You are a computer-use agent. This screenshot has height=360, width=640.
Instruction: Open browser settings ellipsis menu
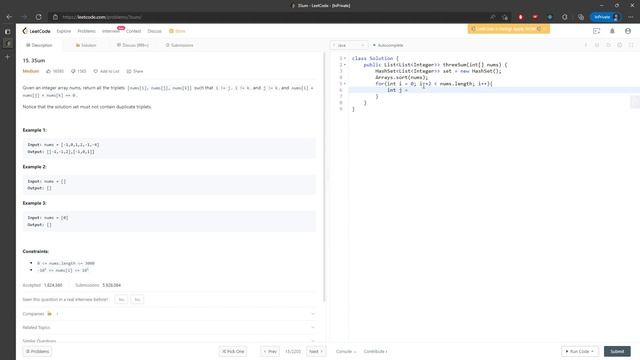[631, 17]
